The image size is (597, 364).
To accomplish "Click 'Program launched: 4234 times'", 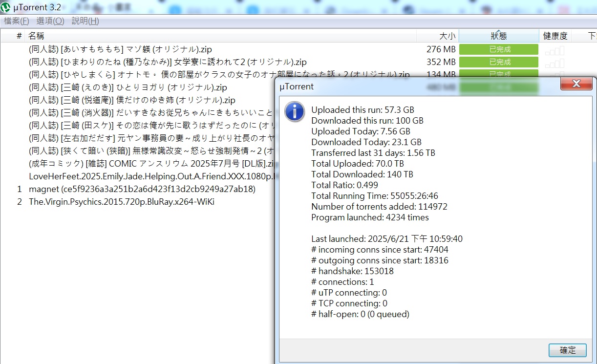I will tap(370, 217).
